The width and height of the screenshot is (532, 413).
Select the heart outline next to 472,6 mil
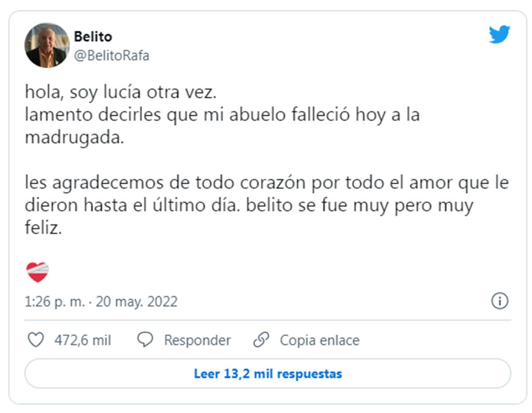tap(35, 340)
